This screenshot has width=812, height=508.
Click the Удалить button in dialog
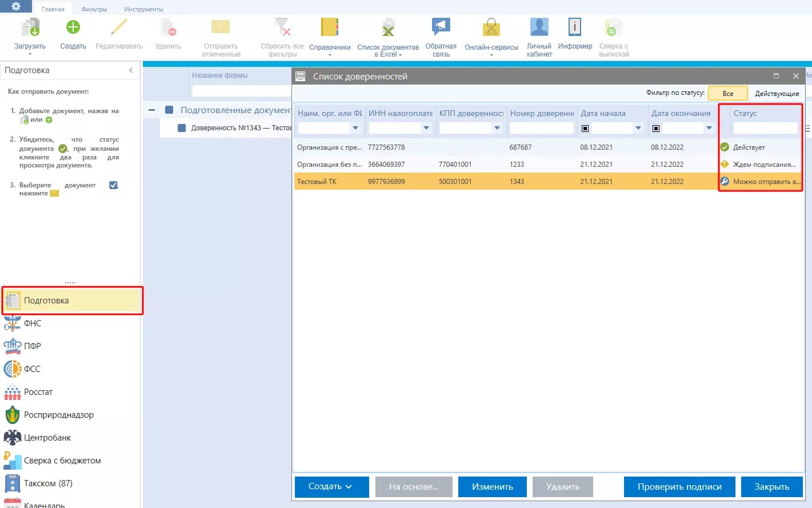click(x=563, y=487)
